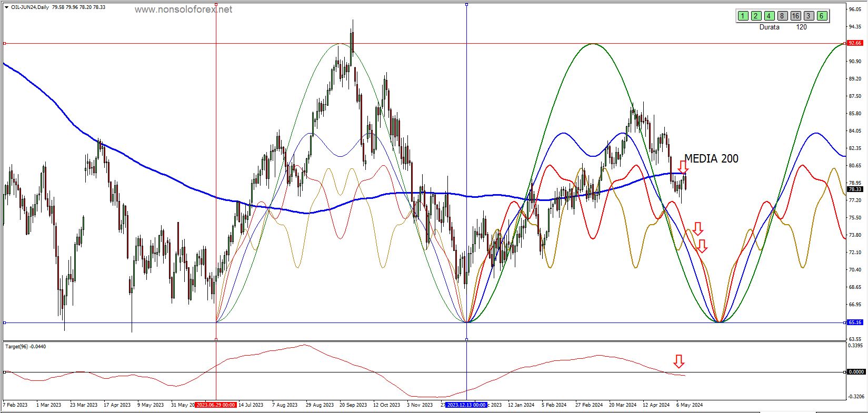Click the Durata 120 value

pos(801,27)
